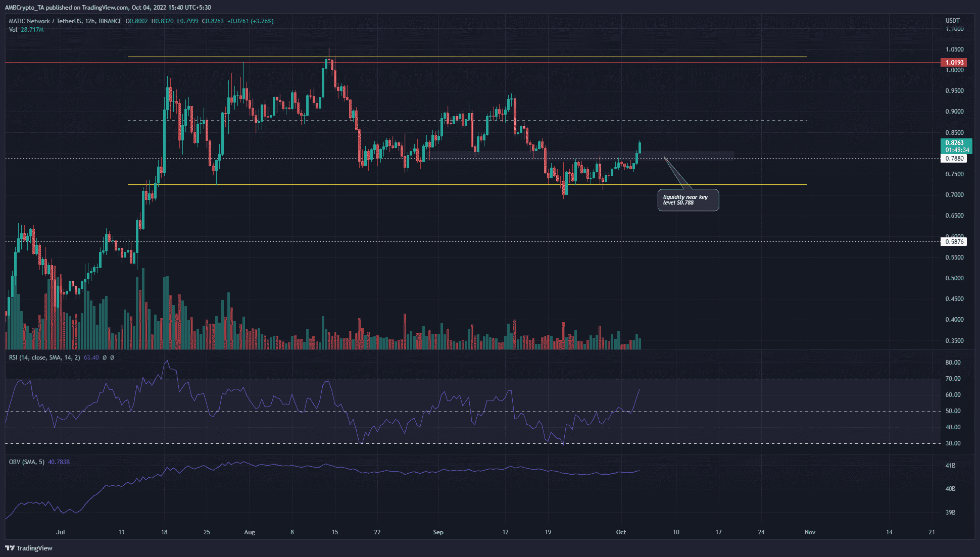The height and width of the screenshot is (557, 980).
Task: Click the white horizontal support line near 0.72
Action: point(467,185)
